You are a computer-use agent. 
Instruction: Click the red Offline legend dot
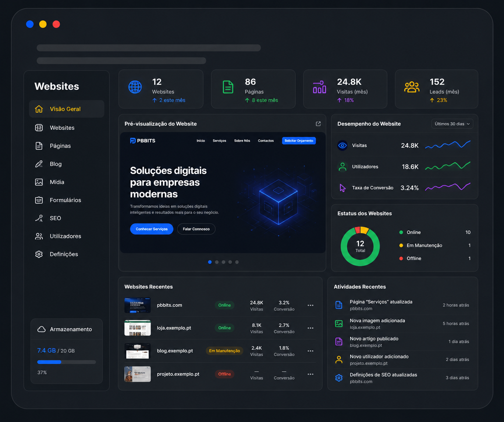tap(401, 258)
